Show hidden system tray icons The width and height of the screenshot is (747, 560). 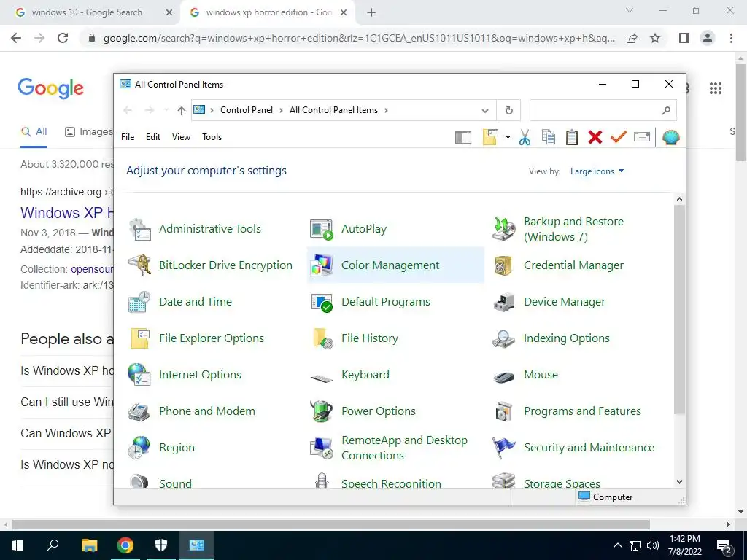(x=617, y=545)
